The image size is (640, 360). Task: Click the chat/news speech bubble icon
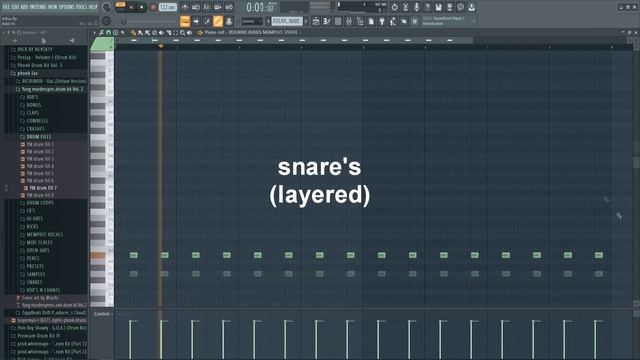[460, 7]
